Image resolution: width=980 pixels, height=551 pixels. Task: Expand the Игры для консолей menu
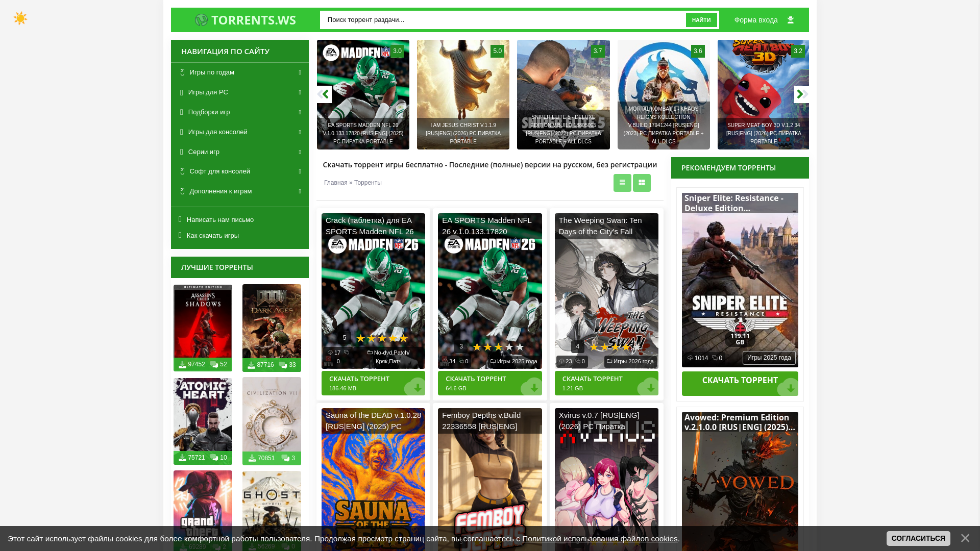coord(240,132)
